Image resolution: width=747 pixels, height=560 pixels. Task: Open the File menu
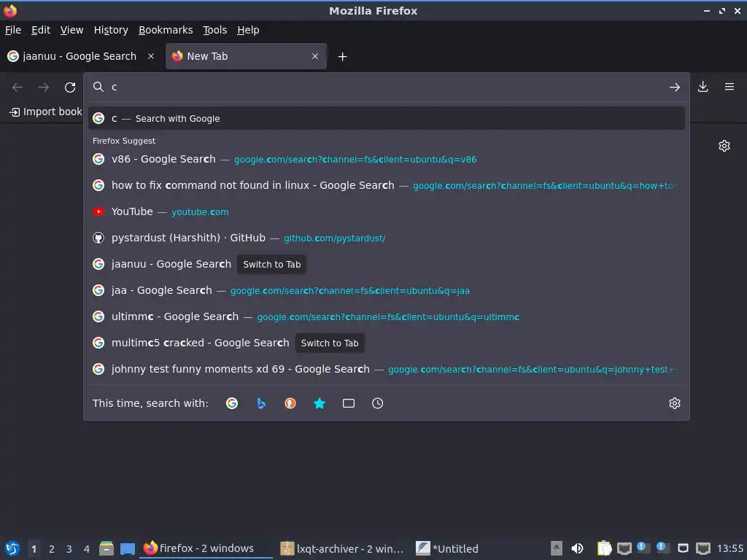click(13, 30)
